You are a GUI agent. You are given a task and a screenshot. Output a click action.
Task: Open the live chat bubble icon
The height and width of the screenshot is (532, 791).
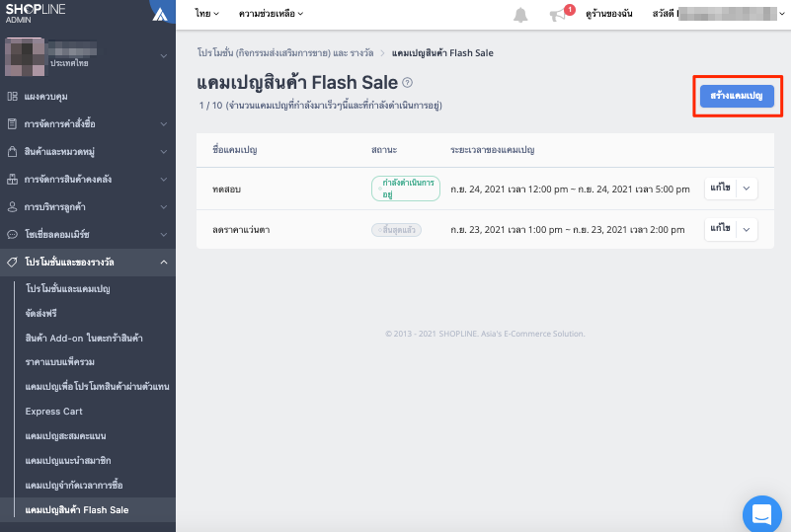pos(761,514)
